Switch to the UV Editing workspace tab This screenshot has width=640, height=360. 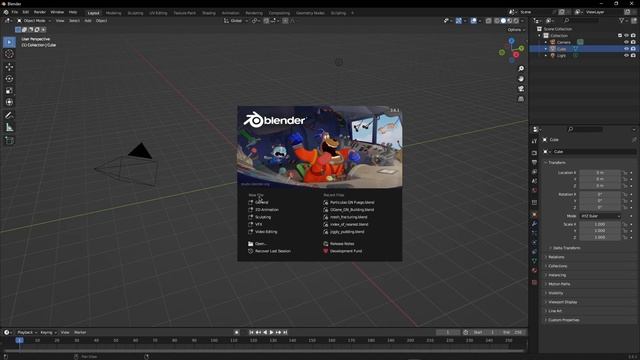tap(158, 13)
